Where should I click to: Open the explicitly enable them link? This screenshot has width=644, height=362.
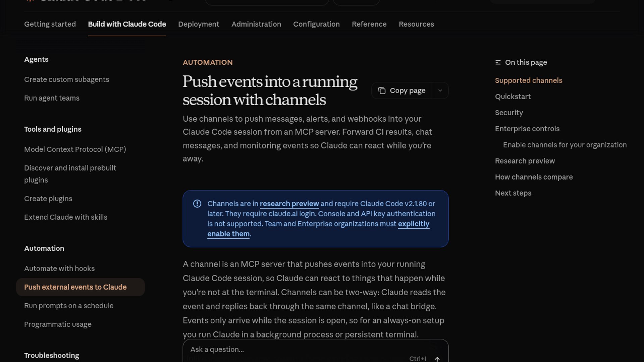(413, 224)
